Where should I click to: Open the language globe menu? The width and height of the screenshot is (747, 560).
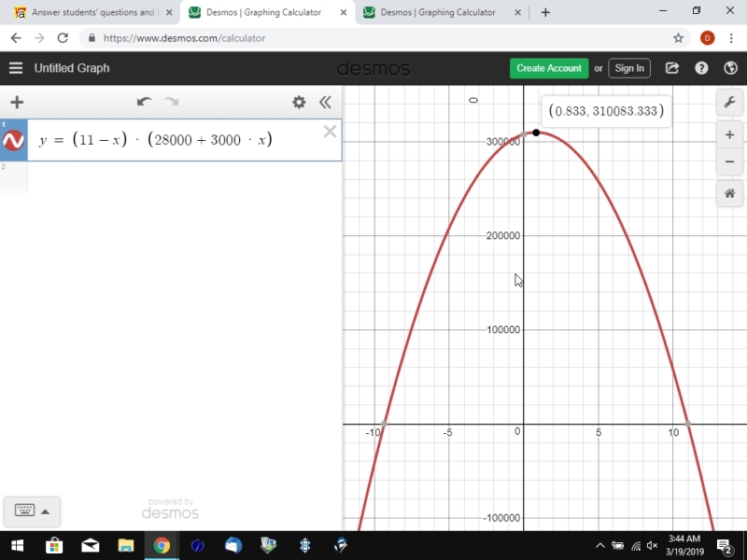click(730, 68)
